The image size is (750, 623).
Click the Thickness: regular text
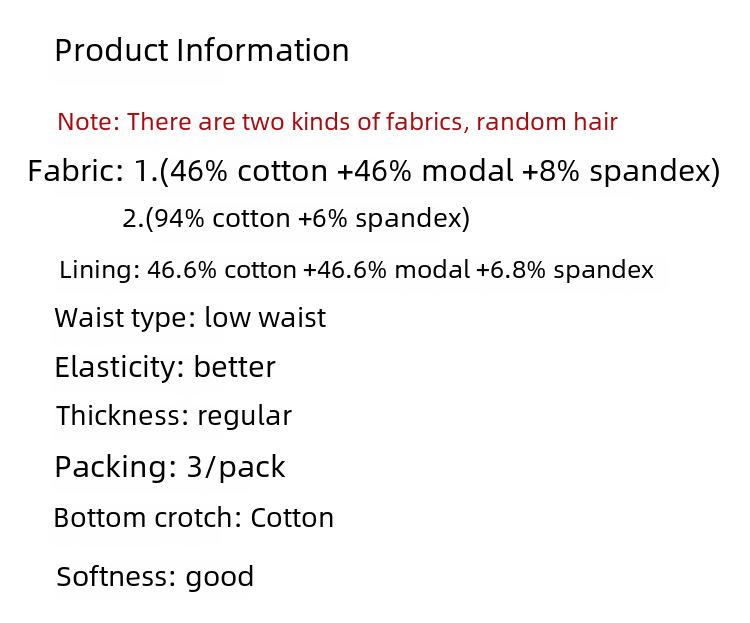(x=174, y=416)
